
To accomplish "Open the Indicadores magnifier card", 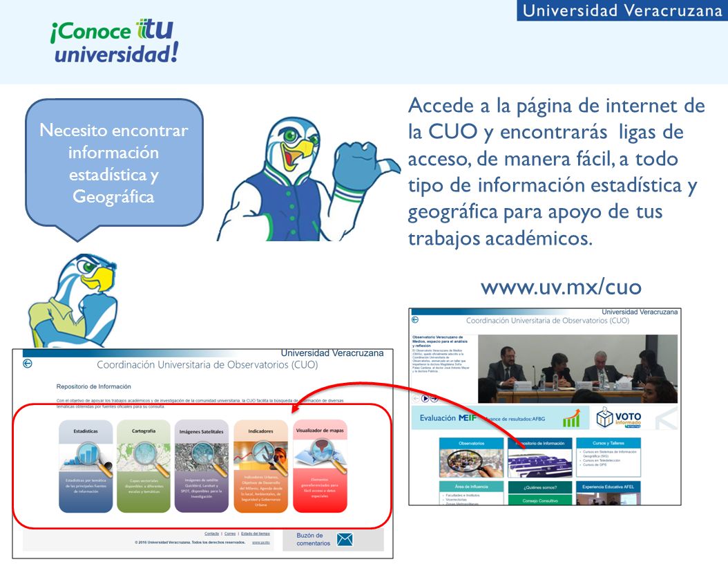I will click(x=260, y=466).
